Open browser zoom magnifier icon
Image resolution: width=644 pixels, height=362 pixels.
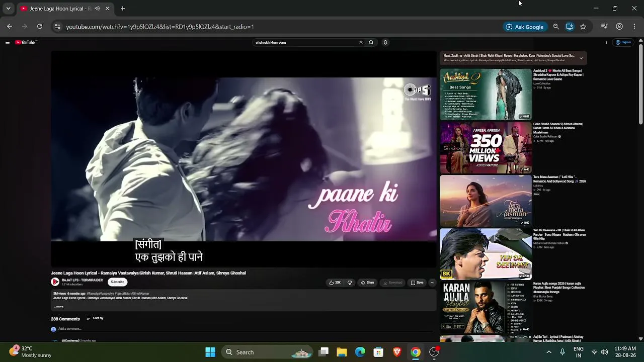click(x=556, y=27)
